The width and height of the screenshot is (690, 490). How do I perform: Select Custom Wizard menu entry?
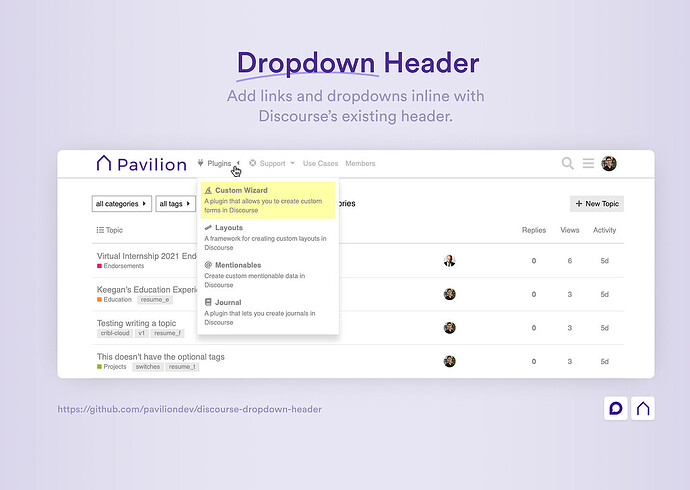pyautogui.click(x=268, y=200)
